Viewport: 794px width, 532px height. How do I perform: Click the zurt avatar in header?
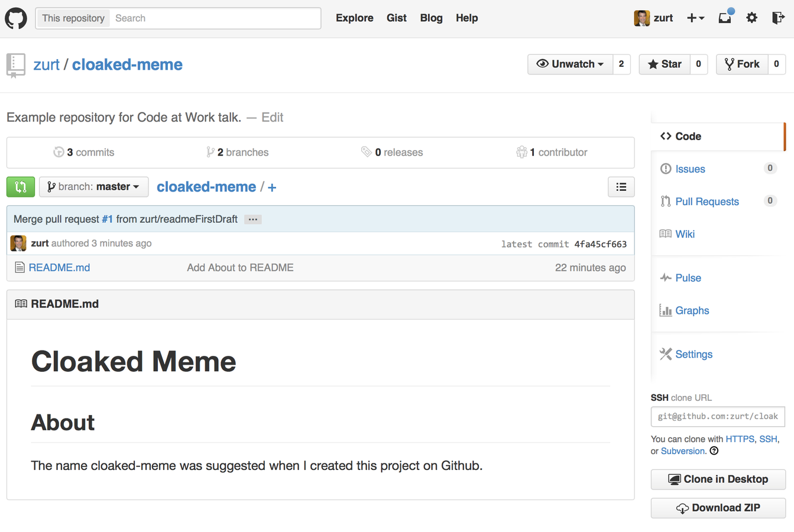click(x=641, y=18)
